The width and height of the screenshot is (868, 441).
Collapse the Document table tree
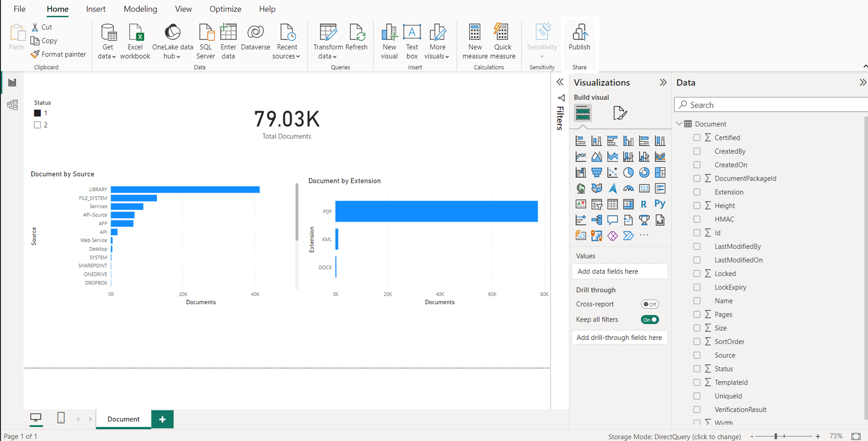click(x=679, y=124)
